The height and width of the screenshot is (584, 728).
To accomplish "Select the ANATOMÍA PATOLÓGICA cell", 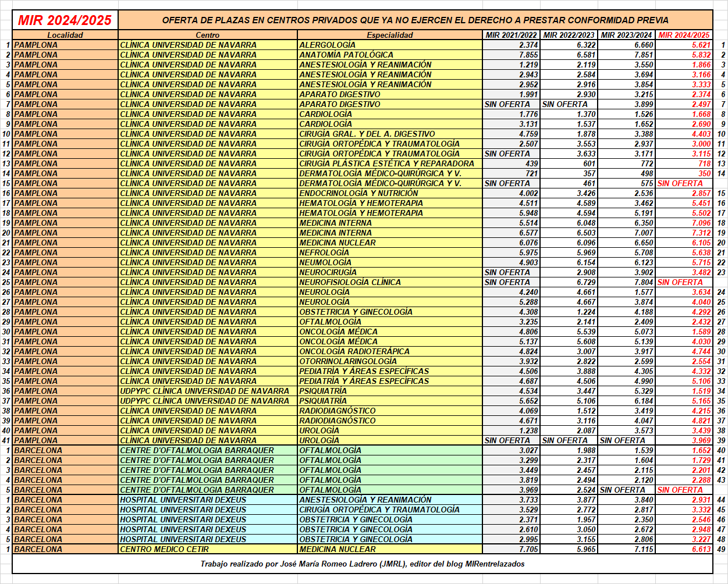I will pyautogui.click(x=390, y=55).
